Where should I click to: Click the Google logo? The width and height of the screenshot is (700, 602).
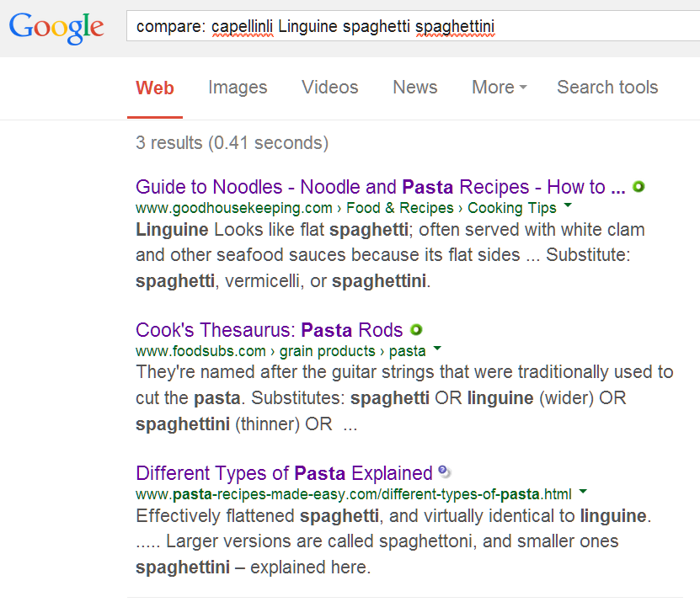pyautogui.click(x=56, y=27)
